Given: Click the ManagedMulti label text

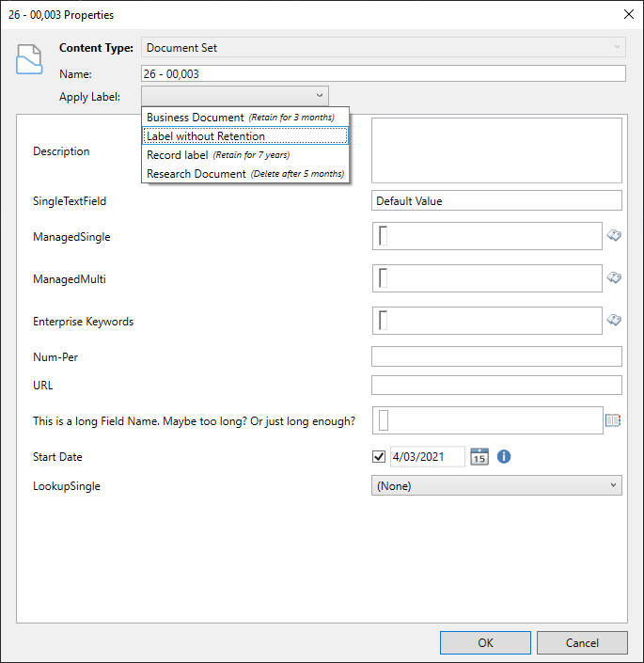Looking at the screenshot, I should coord(70,279).
